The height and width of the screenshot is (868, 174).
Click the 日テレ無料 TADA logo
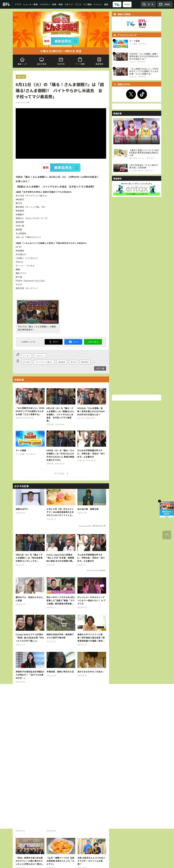143,24
